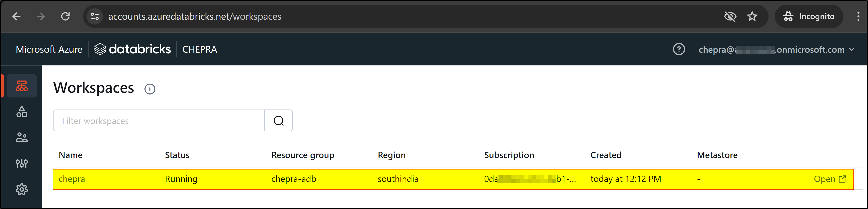Viewport: 868px width, 209px height.
Task: Expand the chepra account dropdown
Action: [776, 50]
